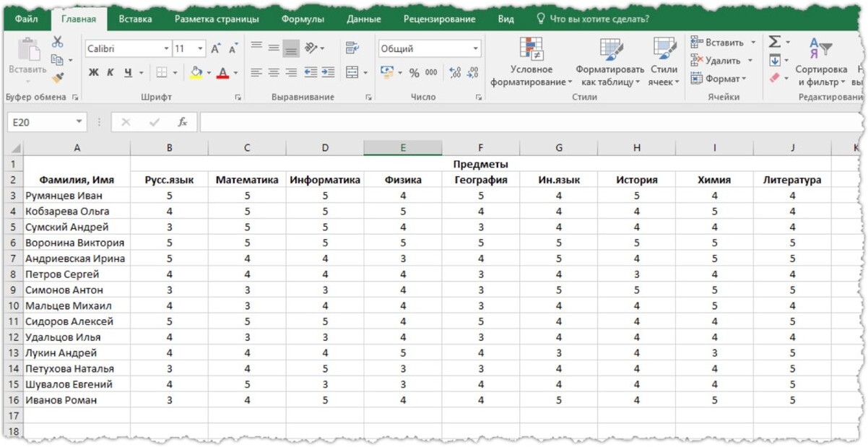This screenshot has width=868, height=447.
Task: Click the Cut scissors icon
Action: click(58, 43)
